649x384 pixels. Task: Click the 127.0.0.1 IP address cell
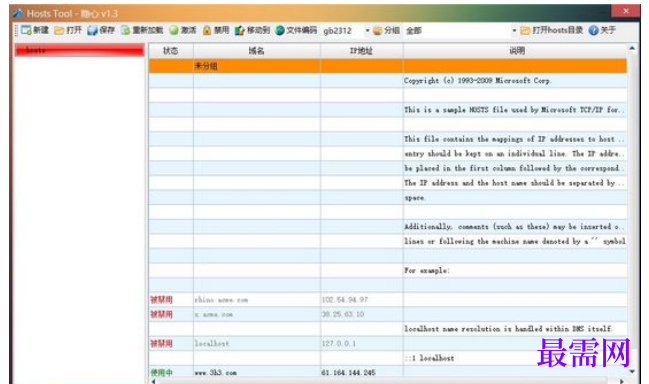[x=361, y=343]
